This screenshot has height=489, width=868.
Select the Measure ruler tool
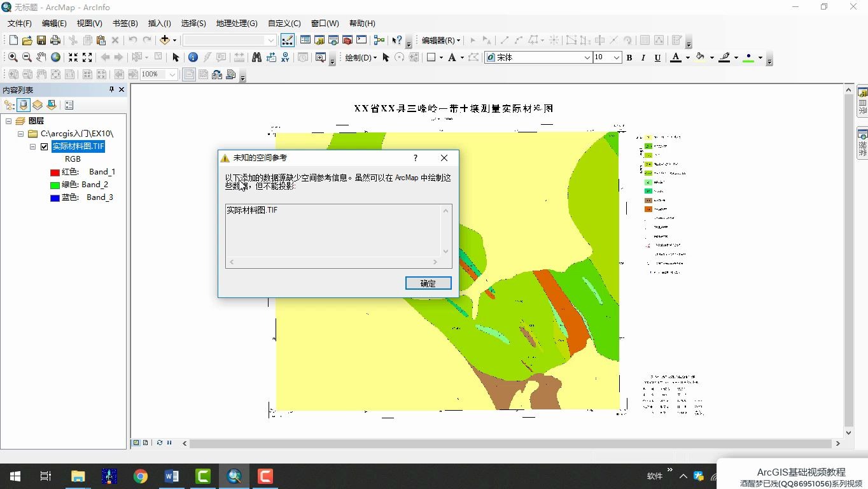pos(239,57)
